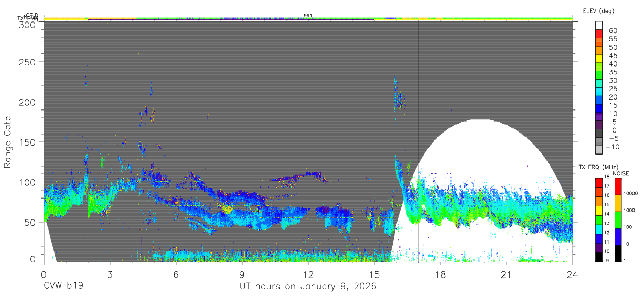Image resolution: width=644 pixels, height=297 pixels.
Task: Click the 'ELEV (deg)' colorbar title
Action: tap(598, 11)
